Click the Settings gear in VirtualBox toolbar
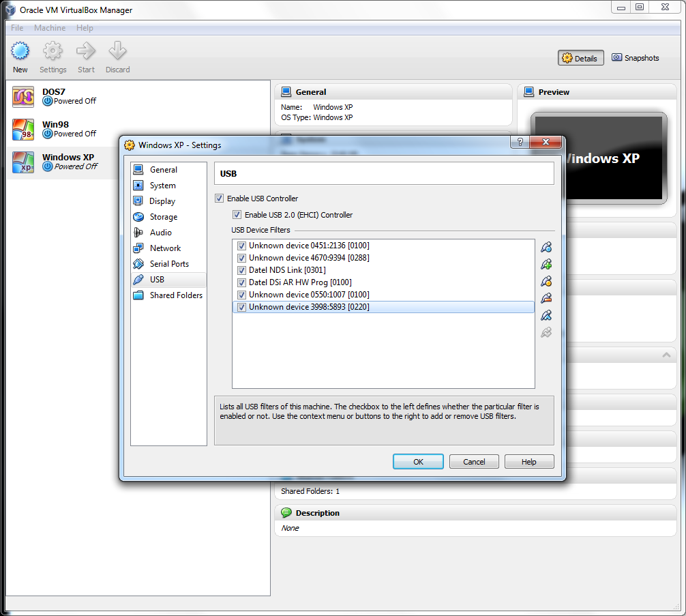The height and width of the screenshot is (616, 686). click(x=53, y=51)
